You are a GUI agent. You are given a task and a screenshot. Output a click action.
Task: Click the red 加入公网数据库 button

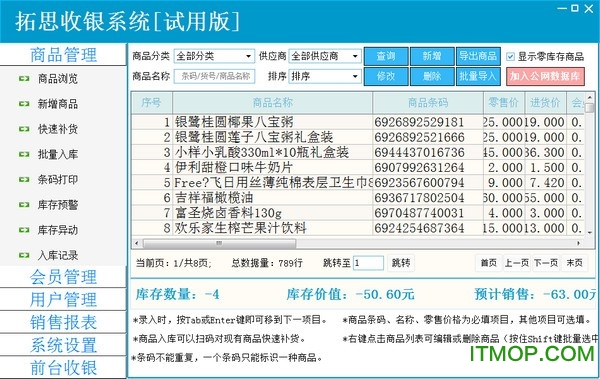point(545,76)
